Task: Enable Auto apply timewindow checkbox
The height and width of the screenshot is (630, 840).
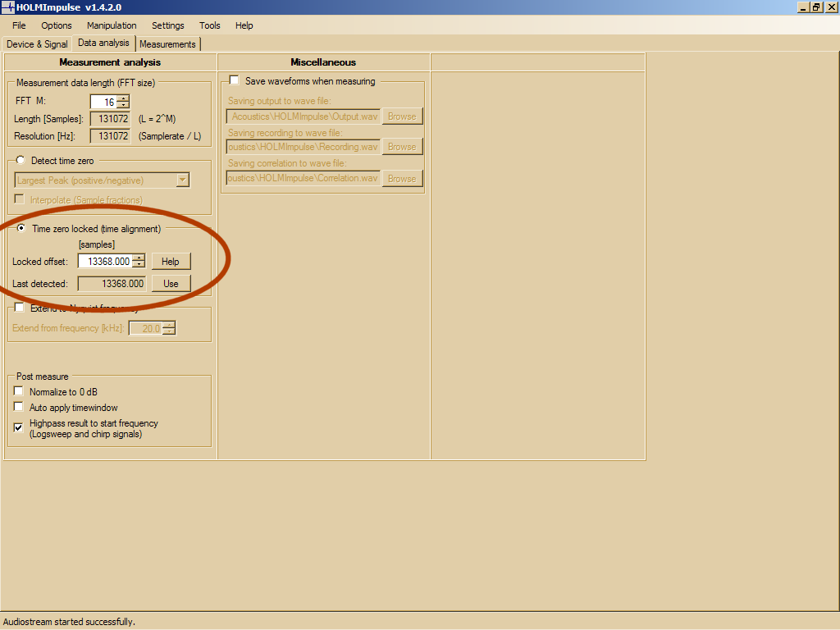Action: (19, 407)
